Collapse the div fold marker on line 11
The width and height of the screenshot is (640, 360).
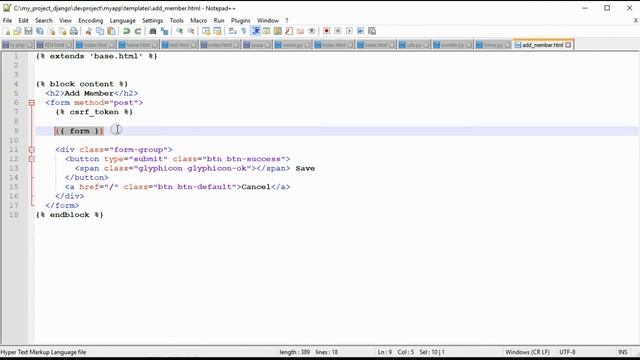pos(31,150)
